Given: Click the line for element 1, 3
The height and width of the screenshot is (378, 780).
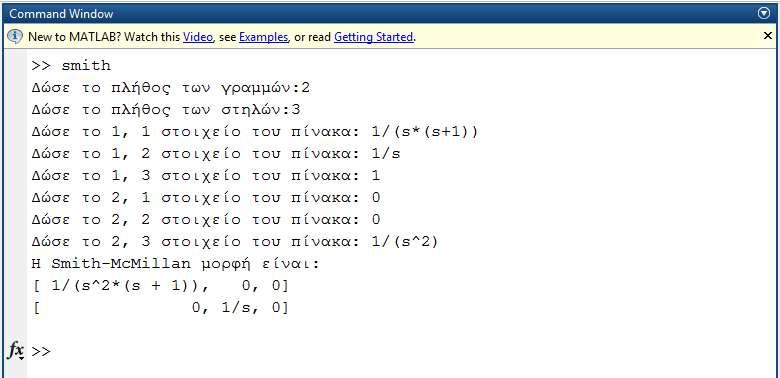Looking at the screenshot, I should [205, 176].
